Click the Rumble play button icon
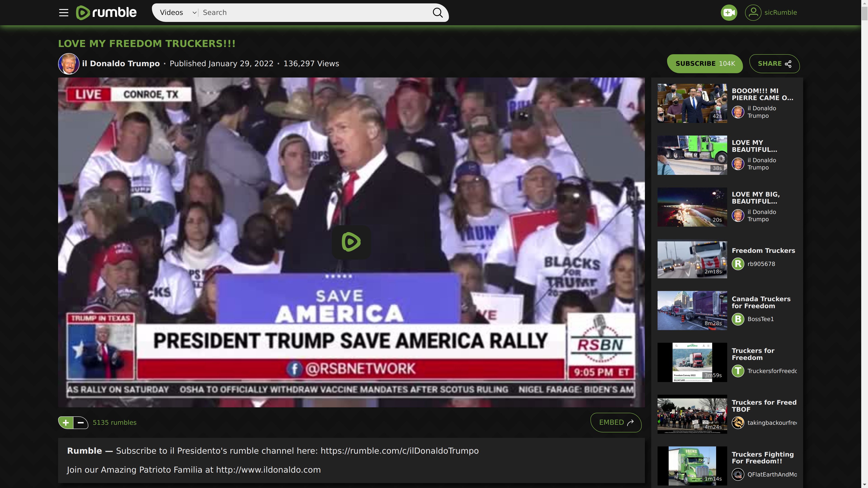This screenshot has height=488, width=868. (x=351, y=241)
